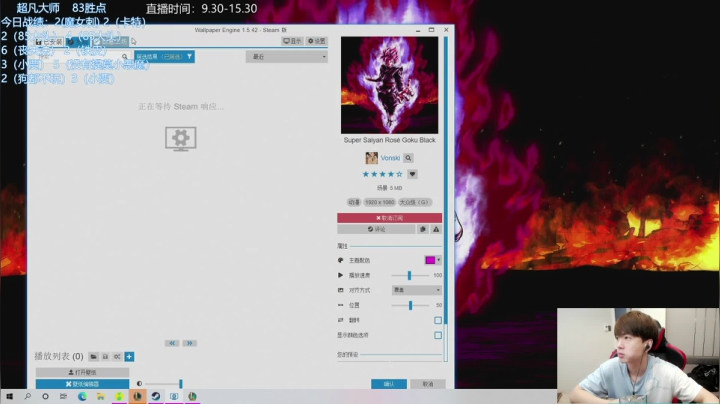720x404 pixels.
Task: Click the 大众级 (G) rating tag
Action: 415,202
